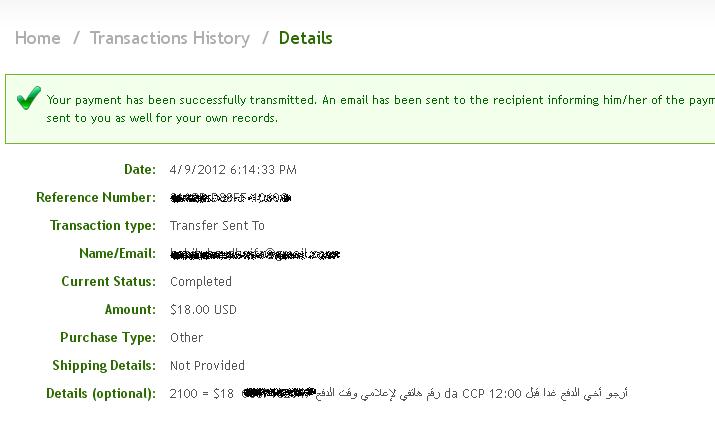This screenshot has height=433, width=715.
Task: Open the Transactions History breadcrumb
Action: click(170, 38)
